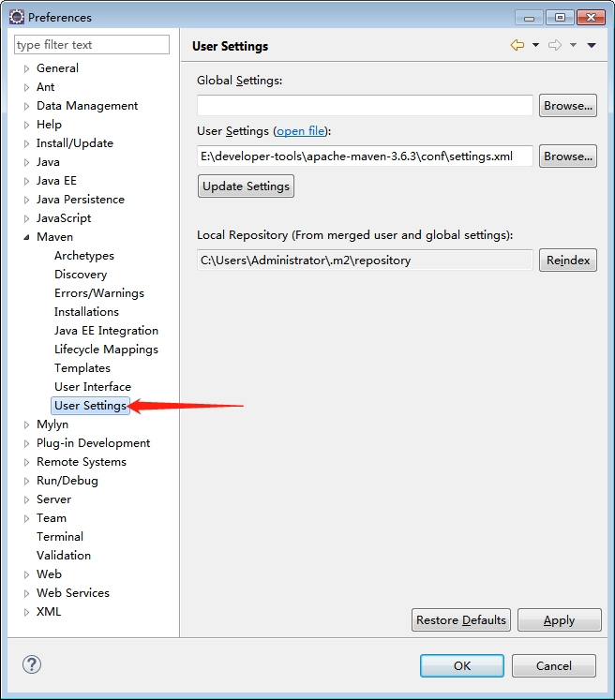Click the User Settings path field
Image resolution: width=615 pixels, height=700 pixels.
tap(365, 156)
